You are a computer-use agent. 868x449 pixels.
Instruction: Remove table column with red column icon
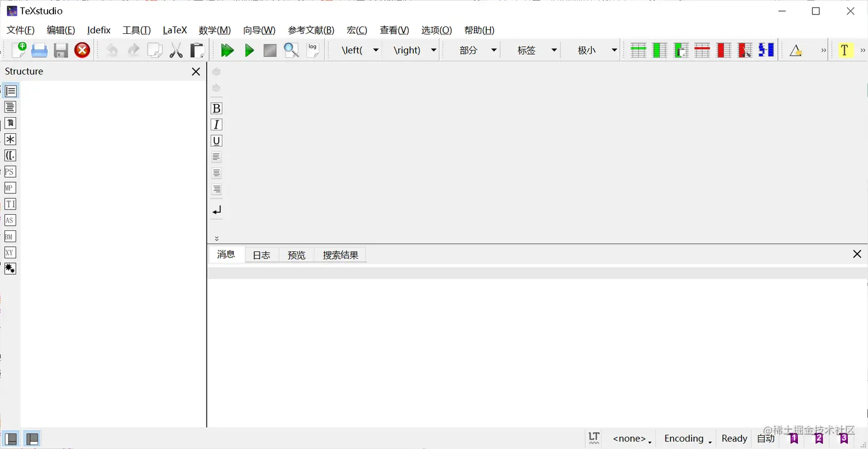point(724,51)
